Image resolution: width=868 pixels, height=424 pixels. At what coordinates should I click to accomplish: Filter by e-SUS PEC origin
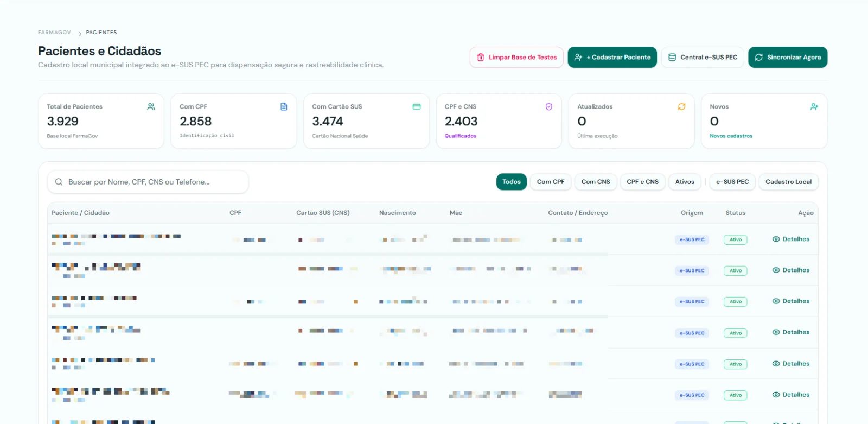pos(732,182)
